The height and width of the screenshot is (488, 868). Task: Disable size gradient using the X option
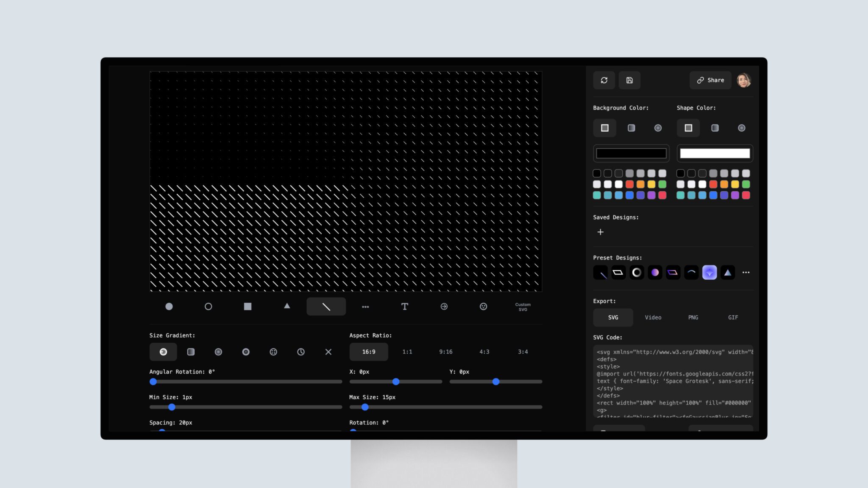coord(328,352)
